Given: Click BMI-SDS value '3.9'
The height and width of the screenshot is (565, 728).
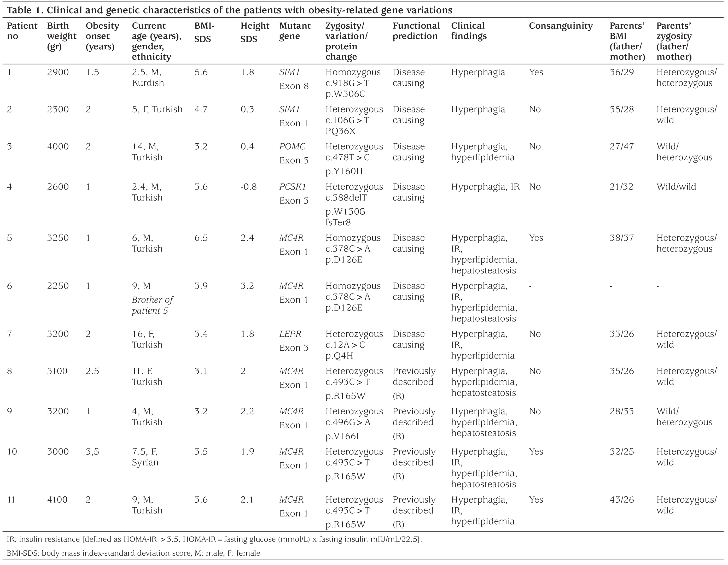Looking at the screenshot, I should [x=201, y=286].
